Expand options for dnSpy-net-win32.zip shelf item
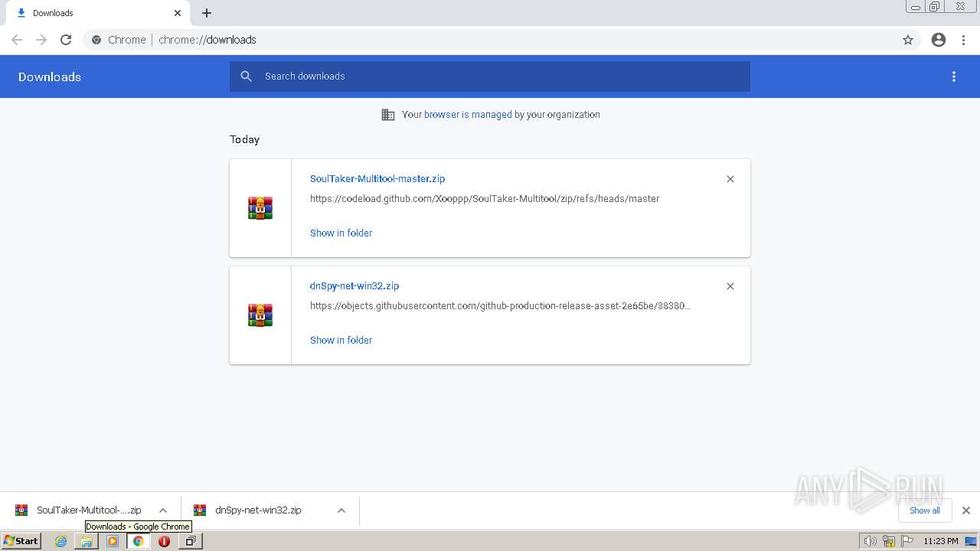980x551 pixels. [x=341, y=510]
